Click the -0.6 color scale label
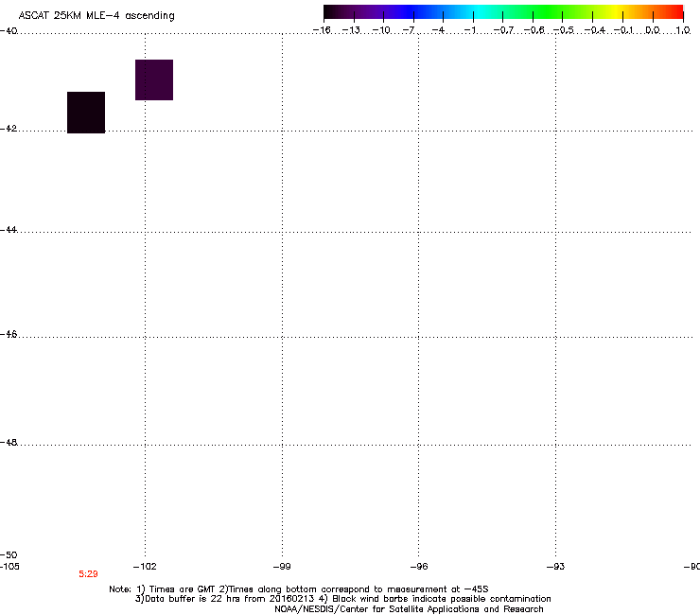The width and height of the screenshot is (700, 615). (534, 30)
